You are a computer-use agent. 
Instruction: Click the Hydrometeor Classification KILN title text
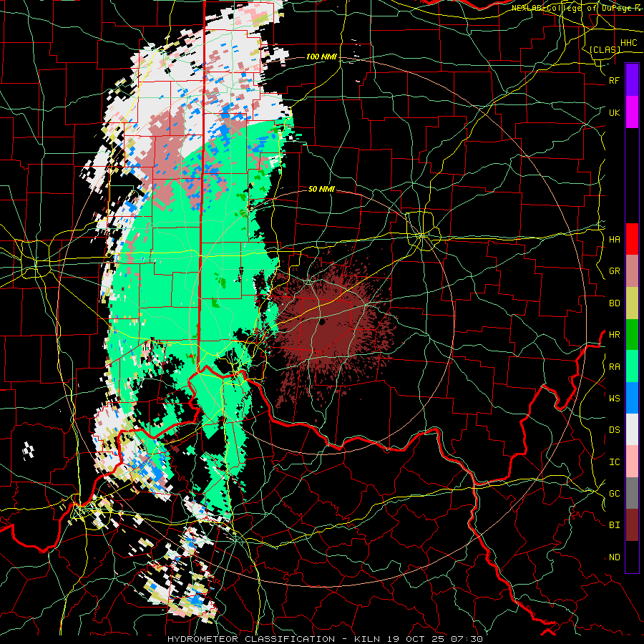click(x=325, y=639)
